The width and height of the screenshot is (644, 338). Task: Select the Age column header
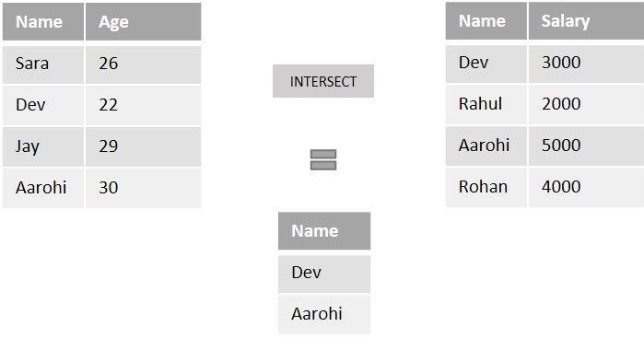pos(144,22)
